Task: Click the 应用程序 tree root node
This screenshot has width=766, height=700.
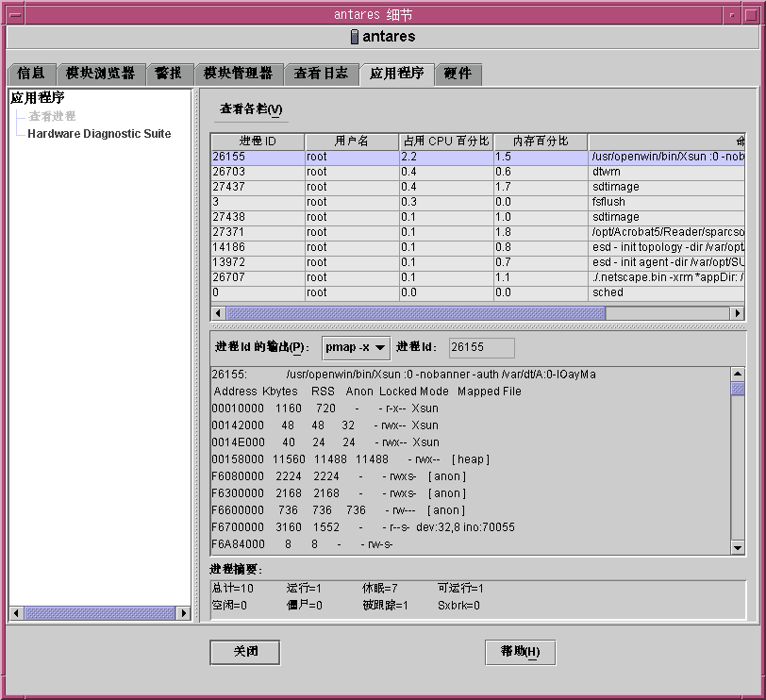Action: pos(38,98)
